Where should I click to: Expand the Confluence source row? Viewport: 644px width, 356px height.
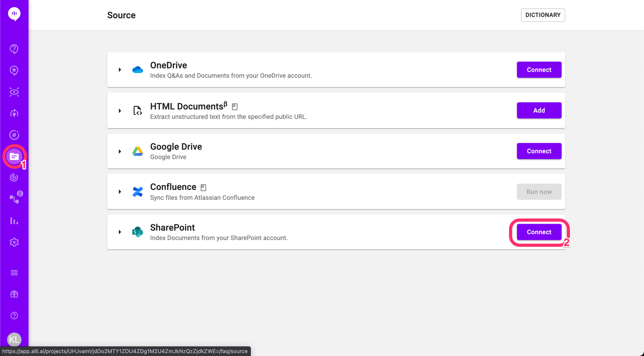pyautogui.click(x=120, y=192)
